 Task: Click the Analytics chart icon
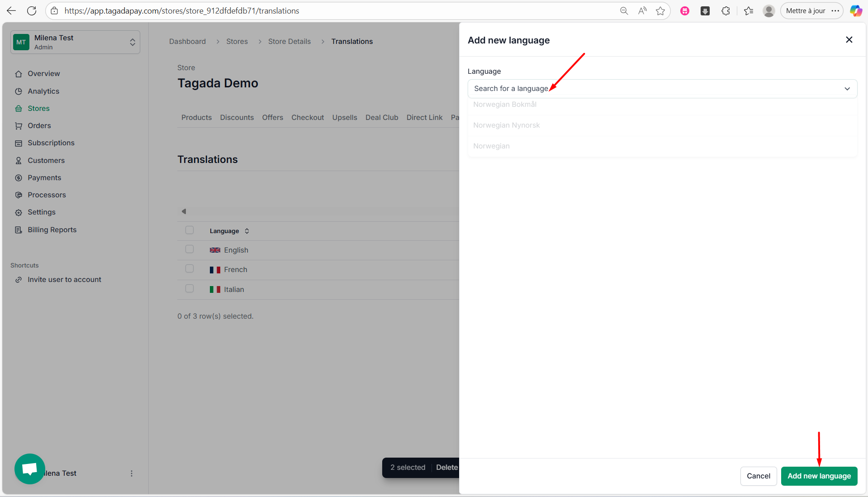pyautogui.click(x=19, y=91)
